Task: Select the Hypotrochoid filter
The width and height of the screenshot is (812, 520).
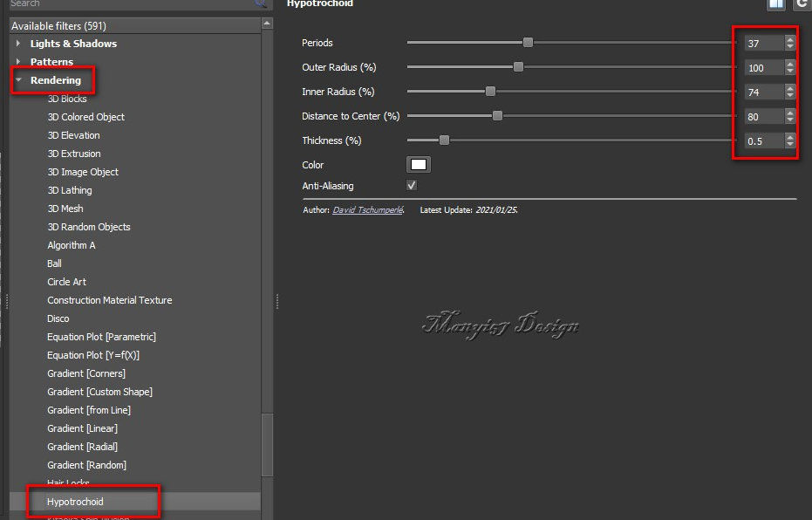Action: click(x=75, y=502)
